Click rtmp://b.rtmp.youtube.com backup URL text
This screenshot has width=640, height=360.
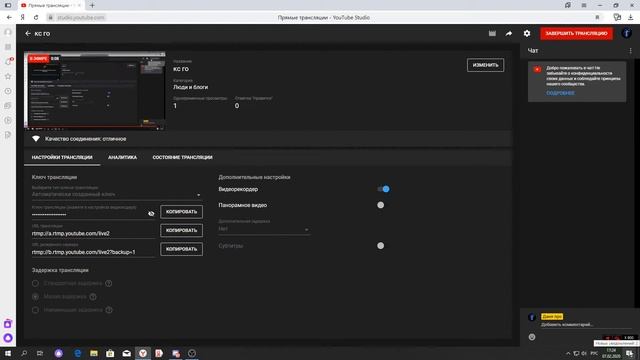pos(84,252)
